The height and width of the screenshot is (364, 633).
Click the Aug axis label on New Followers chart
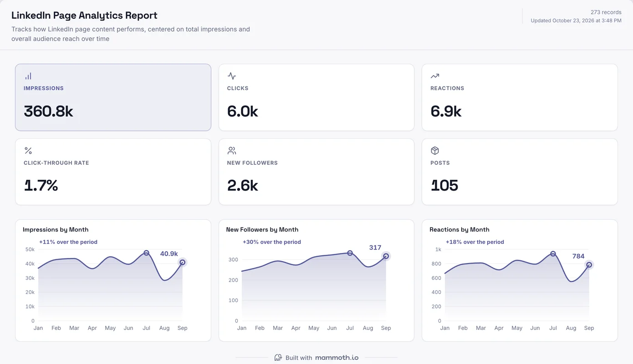click(368, 328)
